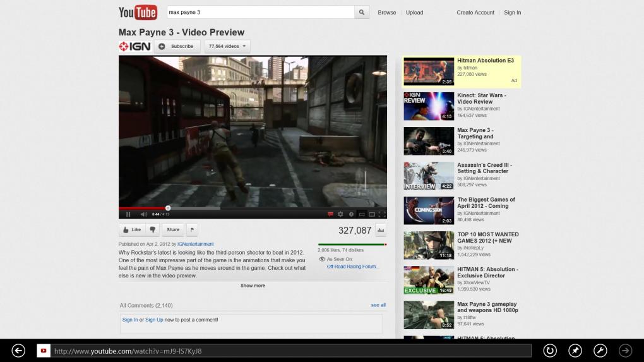Open the Upload page
The height and width of the screenshot is (362, 644).
414,13
